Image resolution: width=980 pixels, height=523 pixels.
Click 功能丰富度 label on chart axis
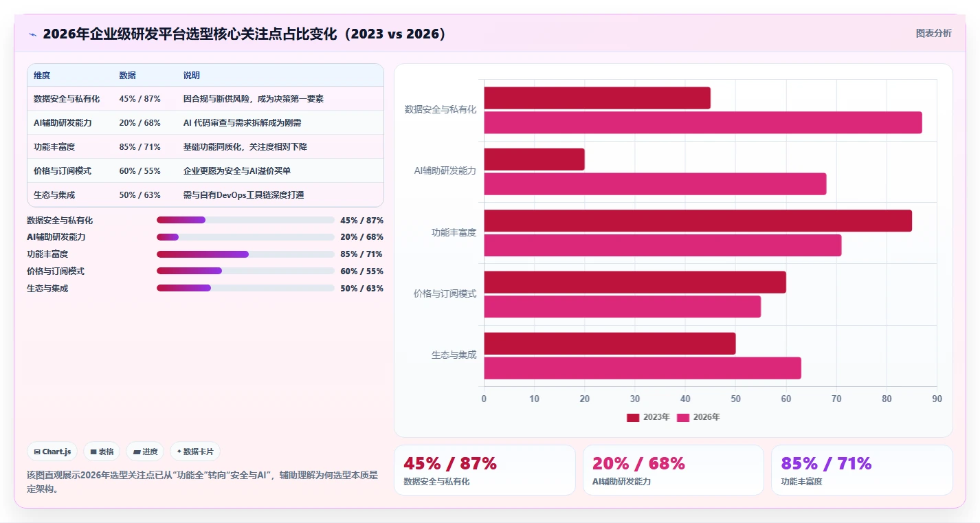point(454,232)
